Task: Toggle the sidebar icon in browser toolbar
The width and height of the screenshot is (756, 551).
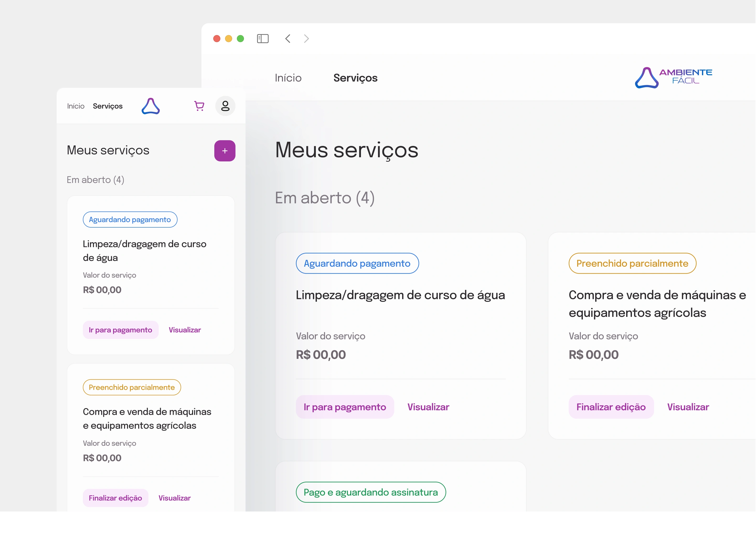Action: point(263,39)
